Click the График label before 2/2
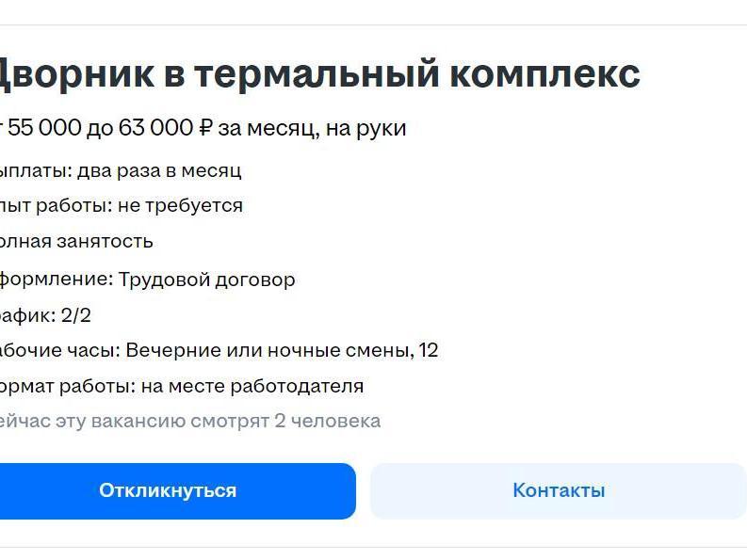Viewport: 747px width, 560px height. [x=26, y=315]
